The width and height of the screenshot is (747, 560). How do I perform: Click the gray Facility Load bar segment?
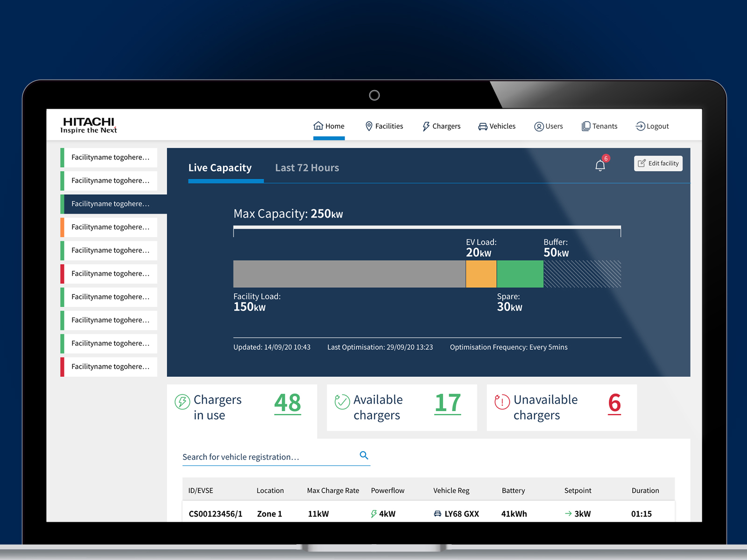pos(349,274)
